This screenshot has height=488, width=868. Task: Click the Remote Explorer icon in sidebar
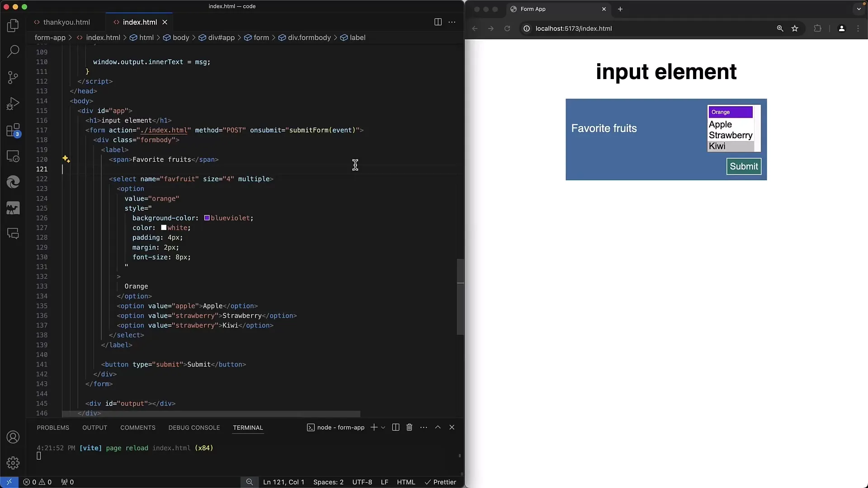pyautogui.click(x=13, y=157)
